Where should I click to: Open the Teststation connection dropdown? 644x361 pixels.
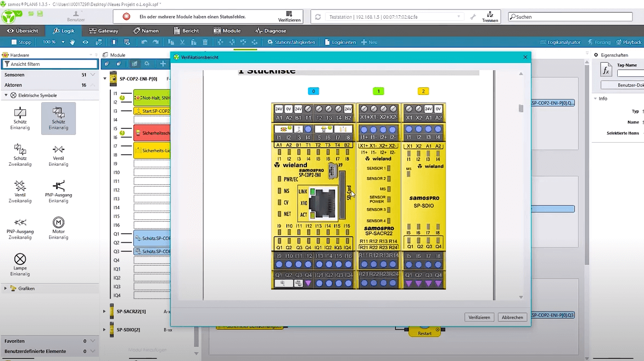[x=458, y=17]
